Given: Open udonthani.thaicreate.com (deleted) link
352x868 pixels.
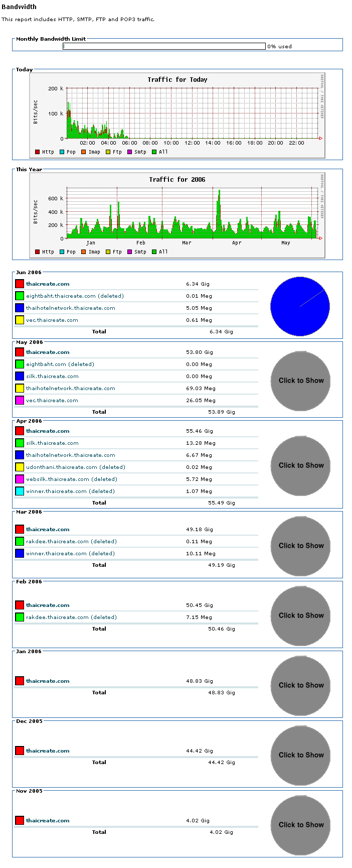Looking at the screenshot, I should click(x=76, y=467).
